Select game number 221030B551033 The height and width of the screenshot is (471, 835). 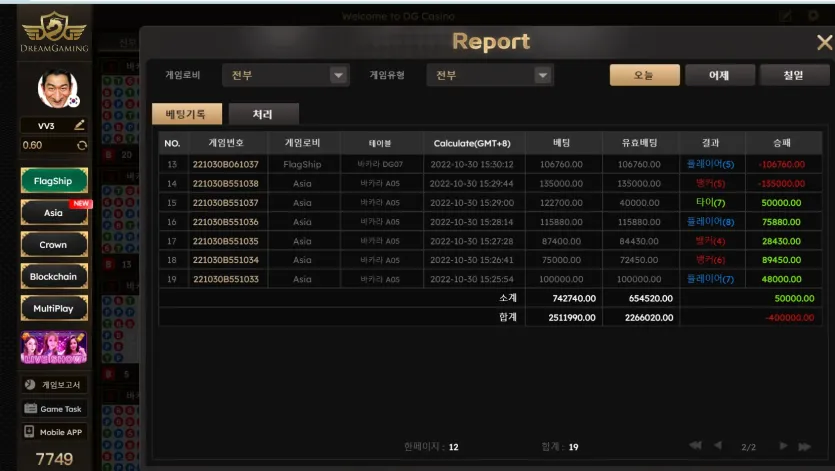tap(226, 279)
